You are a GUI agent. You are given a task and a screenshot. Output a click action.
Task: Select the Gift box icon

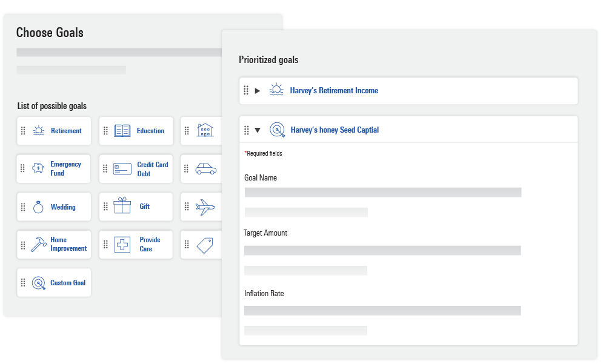coord(122,206)
